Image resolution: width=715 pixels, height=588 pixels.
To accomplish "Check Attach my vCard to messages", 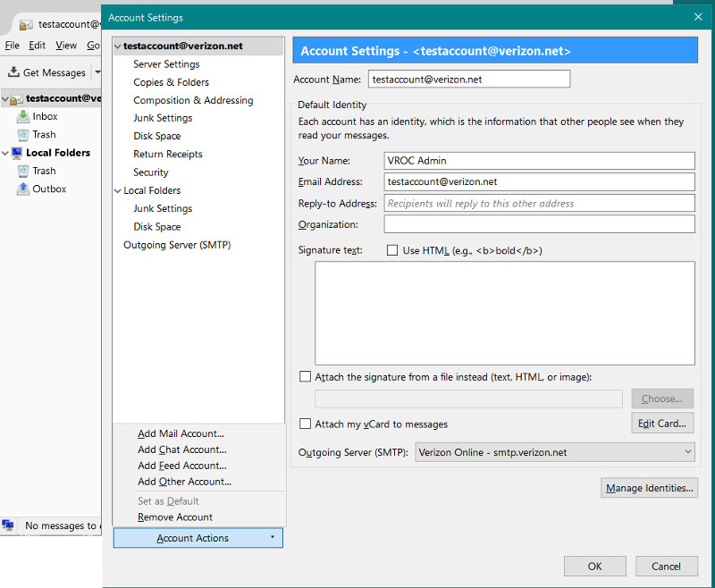I will pos(305,424).
